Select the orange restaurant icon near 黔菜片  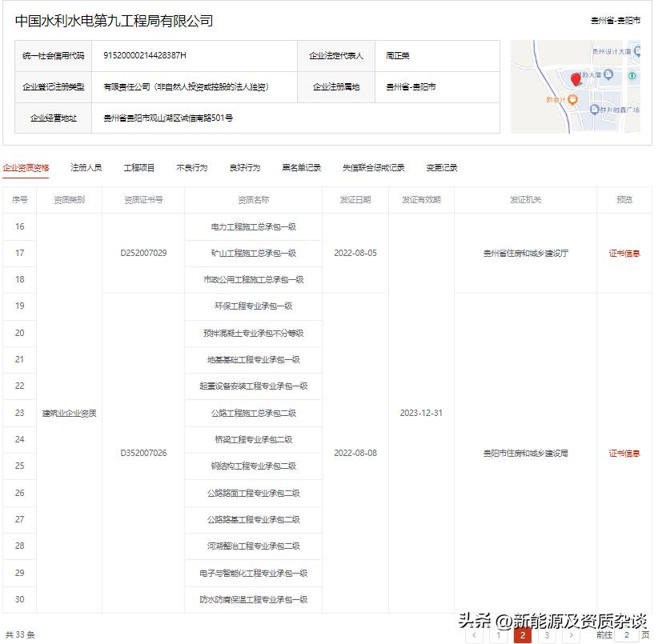click(573, 100)
